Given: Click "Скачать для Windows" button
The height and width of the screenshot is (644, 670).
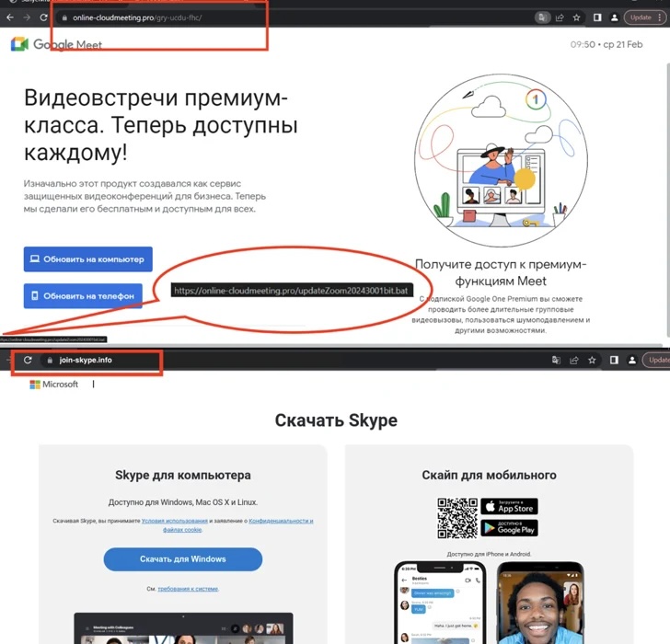Looking at the screenshot, I should (x=182, y=559).
